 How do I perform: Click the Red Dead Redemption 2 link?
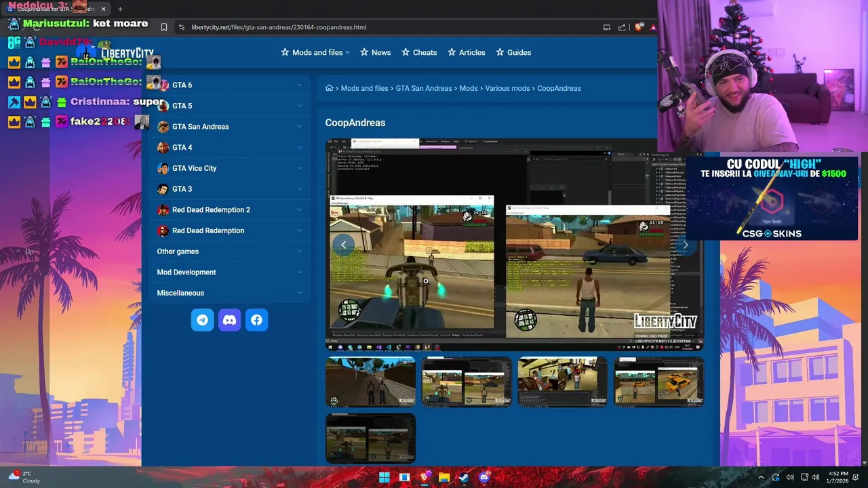point(211,210)
